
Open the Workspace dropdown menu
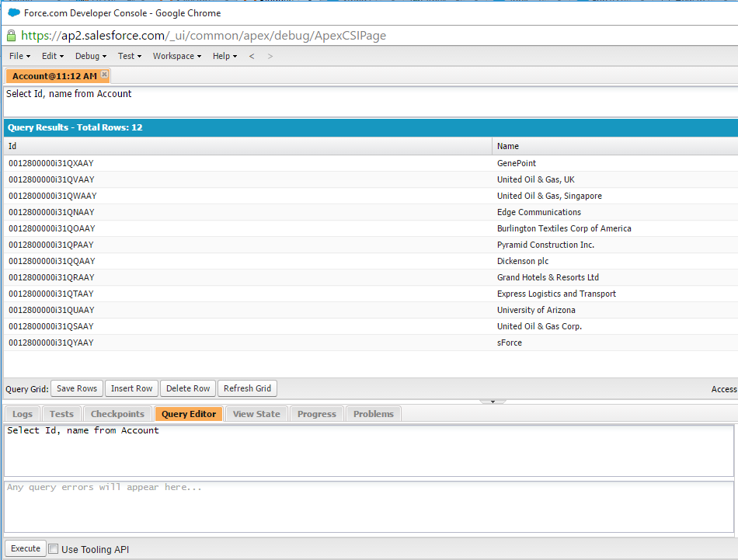click(175, 56)
